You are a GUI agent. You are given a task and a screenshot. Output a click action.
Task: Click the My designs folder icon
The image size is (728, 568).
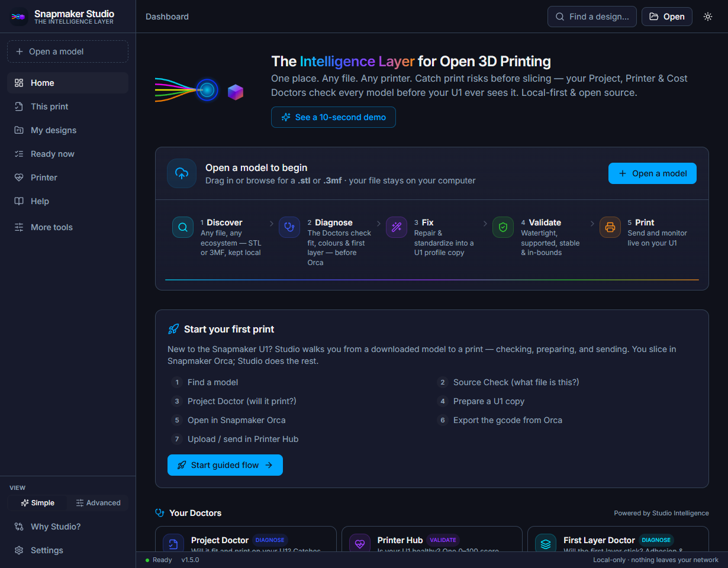click(x=19, y=130)
